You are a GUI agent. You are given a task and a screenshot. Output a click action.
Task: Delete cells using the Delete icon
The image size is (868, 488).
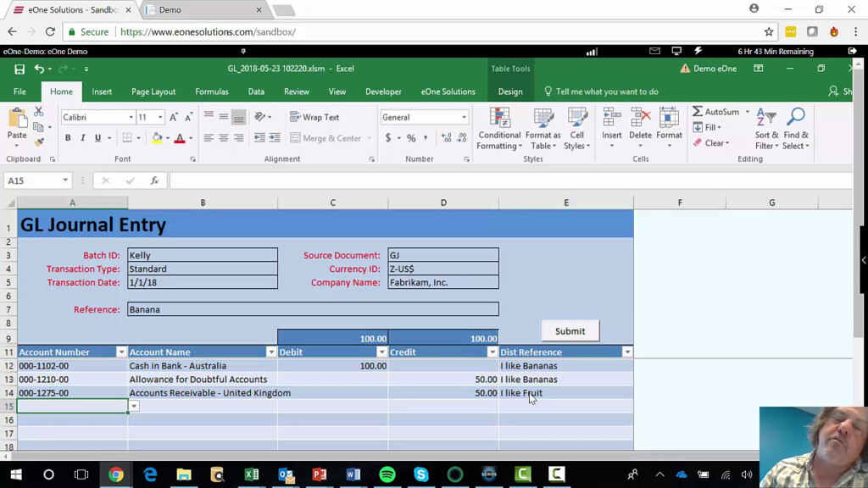coord(641,117)
